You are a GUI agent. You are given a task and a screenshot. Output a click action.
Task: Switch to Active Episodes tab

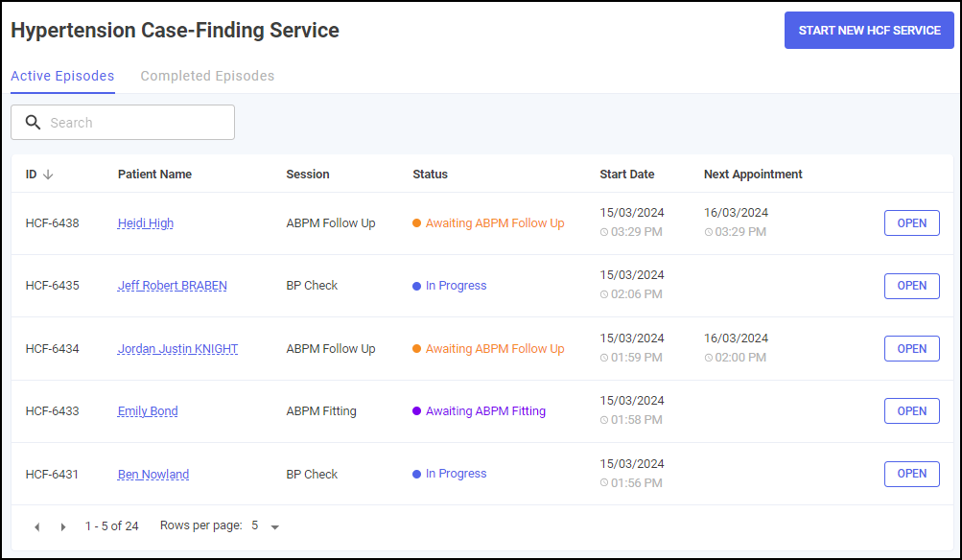click(x=62, y=76)
